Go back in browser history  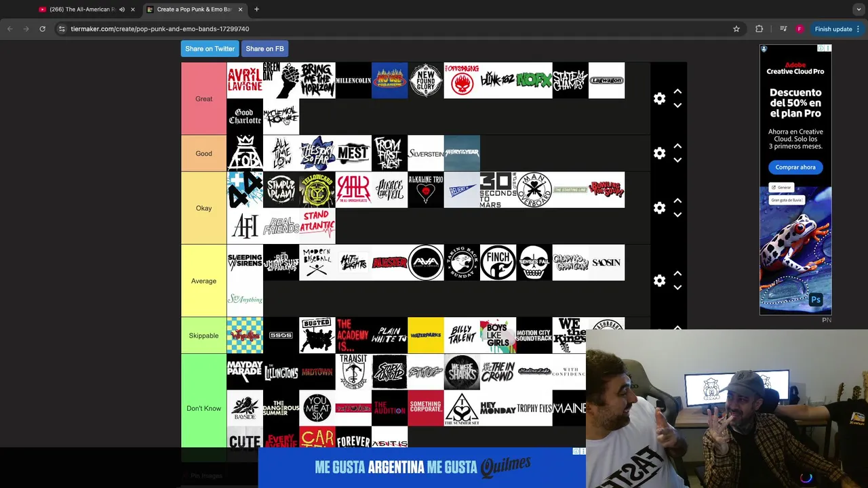(9, 29)
